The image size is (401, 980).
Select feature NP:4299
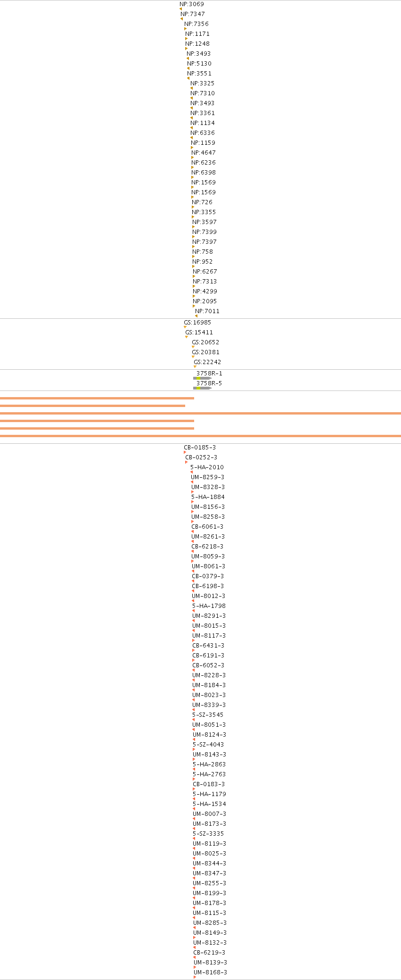click(x=205, y=291)
